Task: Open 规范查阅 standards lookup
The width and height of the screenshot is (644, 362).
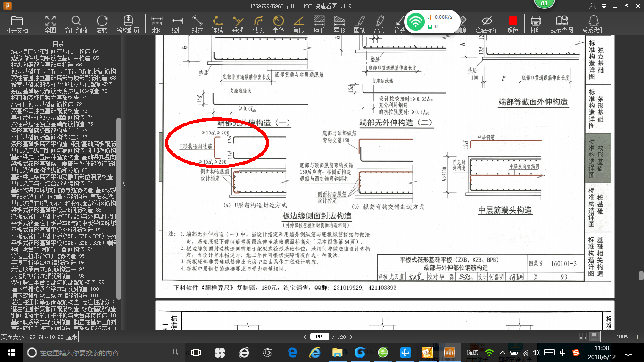Action: (561, 24)
